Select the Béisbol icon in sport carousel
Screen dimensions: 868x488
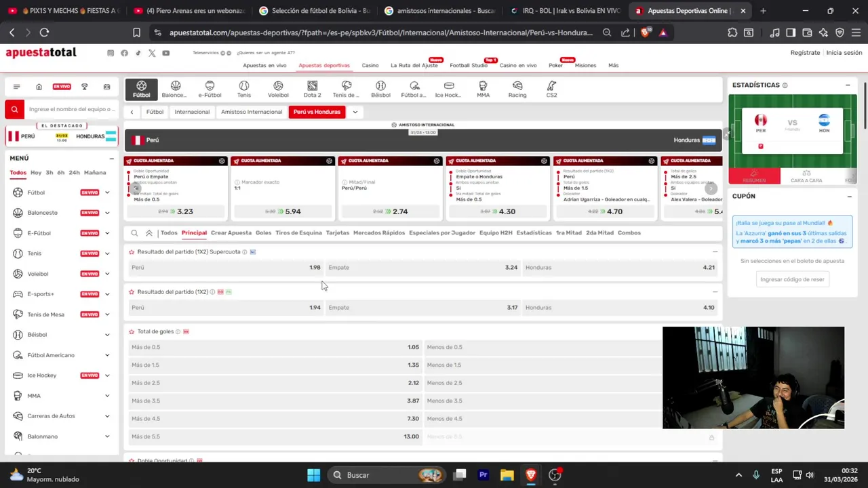coord(380,89)
